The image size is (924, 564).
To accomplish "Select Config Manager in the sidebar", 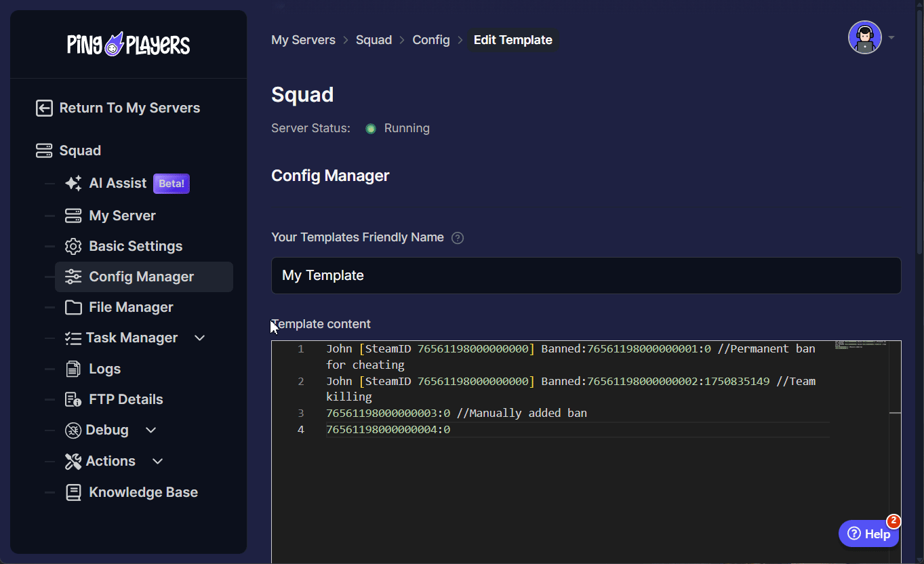I will [x=144, y=277].
